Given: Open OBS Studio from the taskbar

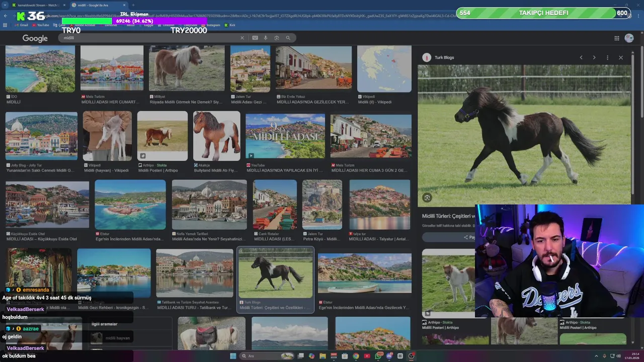Looking at the screenshot, I should [x=412, y=356].
